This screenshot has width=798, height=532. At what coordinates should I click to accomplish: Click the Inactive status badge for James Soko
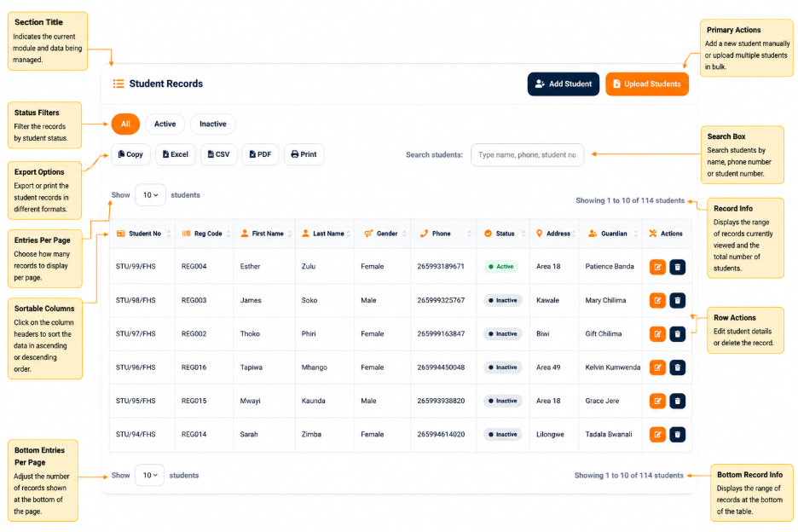[503, 300]
